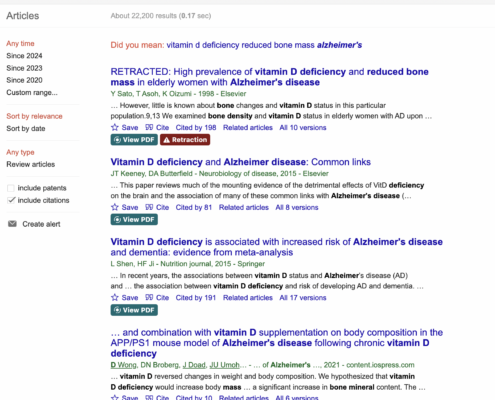Click the JT Keeney, DA Butterfield author line

[x=220, y=173]
